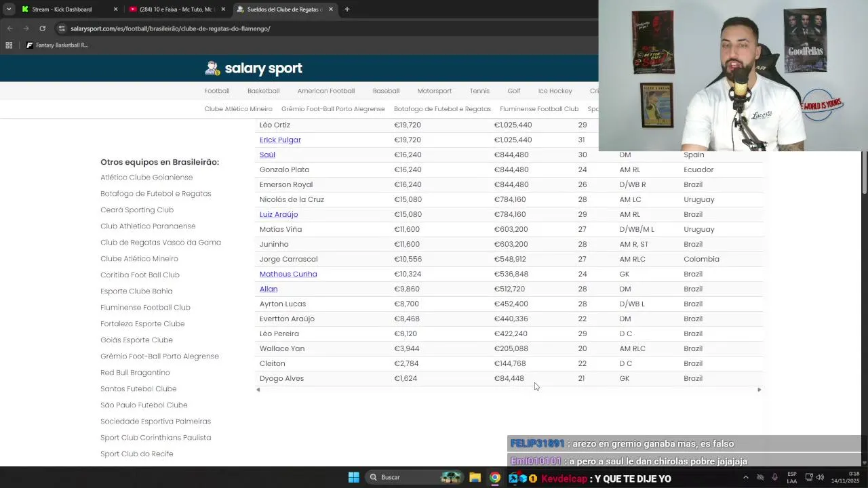Open Red Bull Bragantino sidebar link
This screenshot has height=488, width=868.
pyautogui.click(x=135, y=373)
